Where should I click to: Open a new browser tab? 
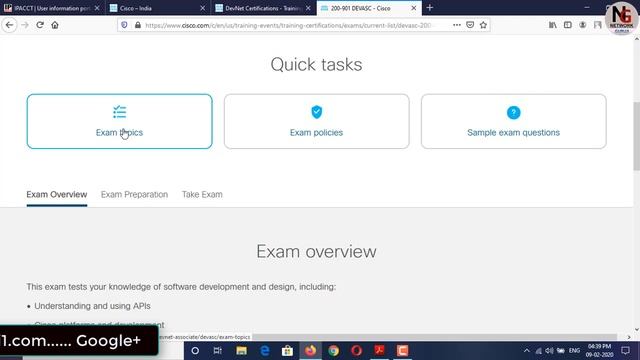point(429,8)
